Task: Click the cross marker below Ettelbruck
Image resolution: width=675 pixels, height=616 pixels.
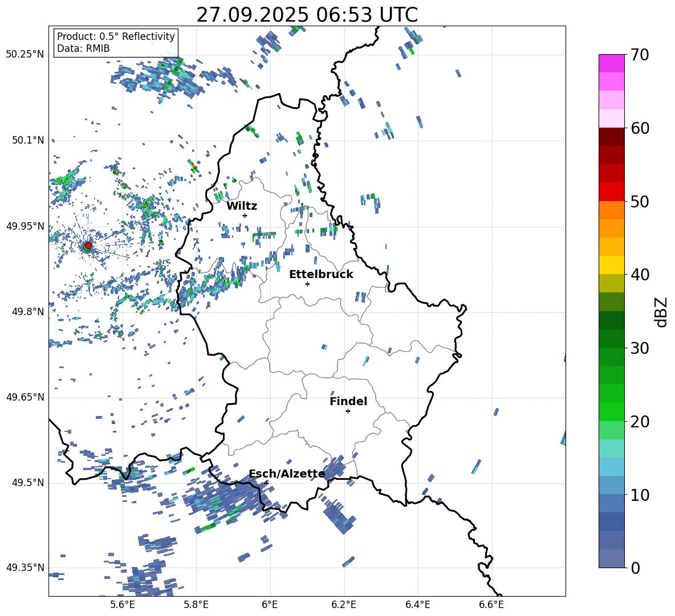Action: pos(307,284)
